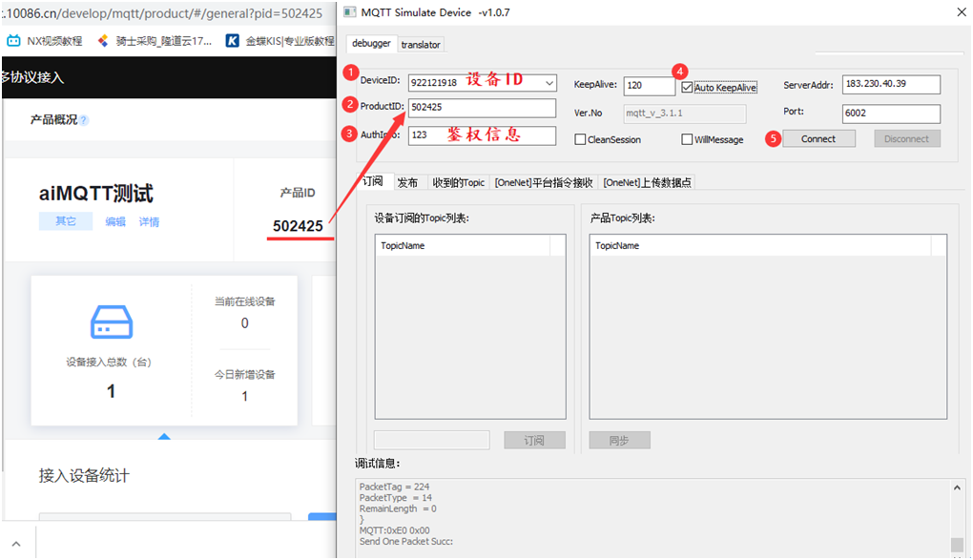The width and height of the screenshot is (973, 560).
Task: Click the 其它 tag under aiMQTT测试
Action: [66, 221]
